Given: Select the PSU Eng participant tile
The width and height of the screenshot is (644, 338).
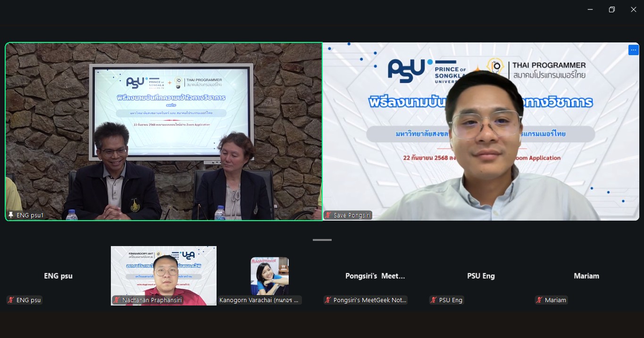Looking at the screenshot, I should (481, 276).
